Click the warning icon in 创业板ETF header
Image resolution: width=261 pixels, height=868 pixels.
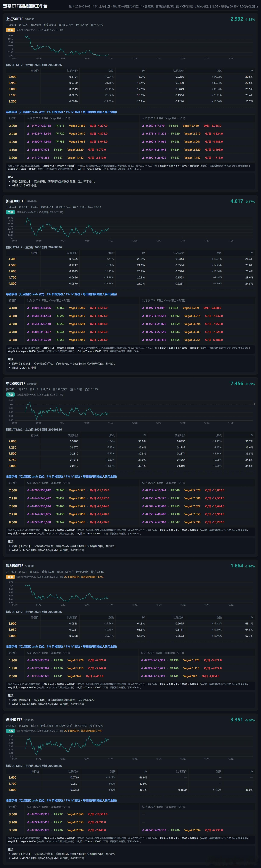[65, 730]
